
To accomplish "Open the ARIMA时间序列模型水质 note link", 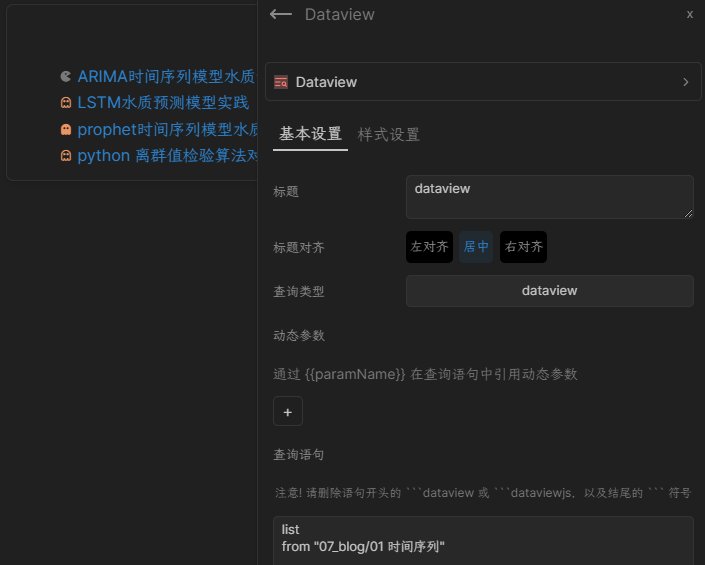I will click(x=167, y=76).
